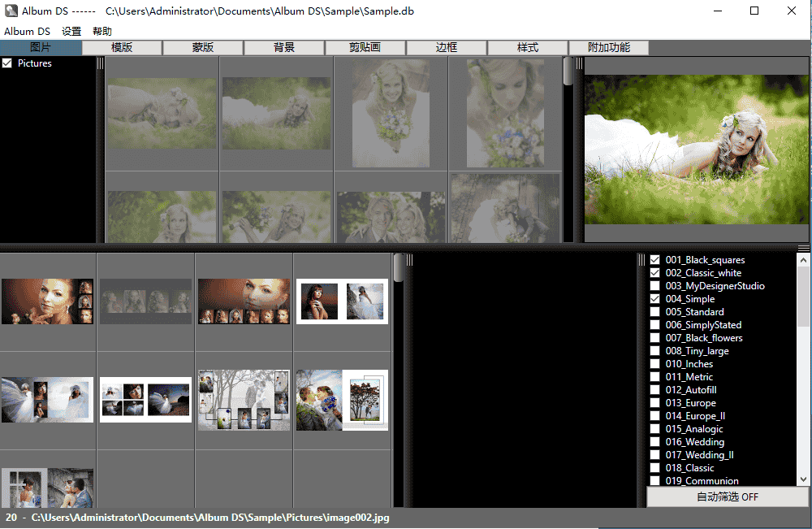Click grip handle right of template thumbnails scrollbar
This screenshot has height=529, width=812.
click(409, 260)
